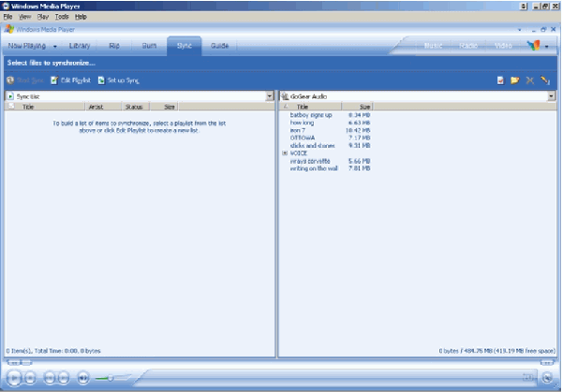This screenshot has height=392, width=562.
Task: Sort Sync List by Status column
Action: [x=136, y=107]
